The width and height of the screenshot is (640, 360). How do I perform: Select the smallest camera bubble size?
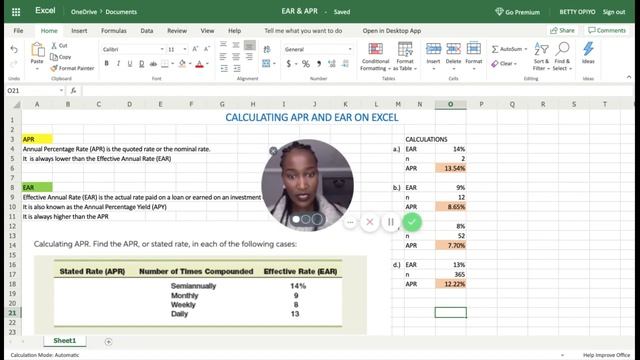coord(296,220)
